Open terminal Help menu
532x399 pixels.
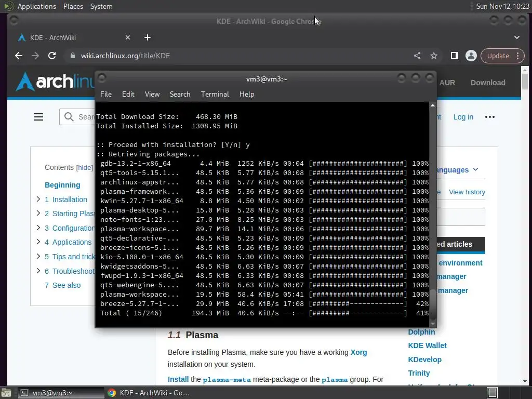(247, 95)
